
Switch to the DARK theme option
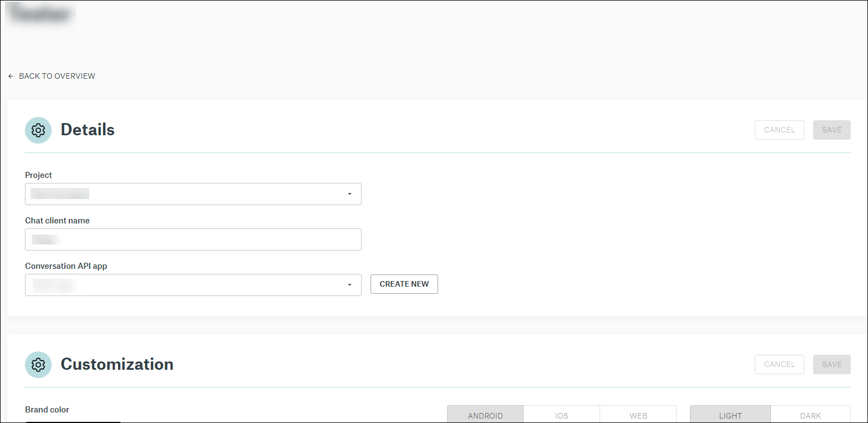tap(810, 415)
